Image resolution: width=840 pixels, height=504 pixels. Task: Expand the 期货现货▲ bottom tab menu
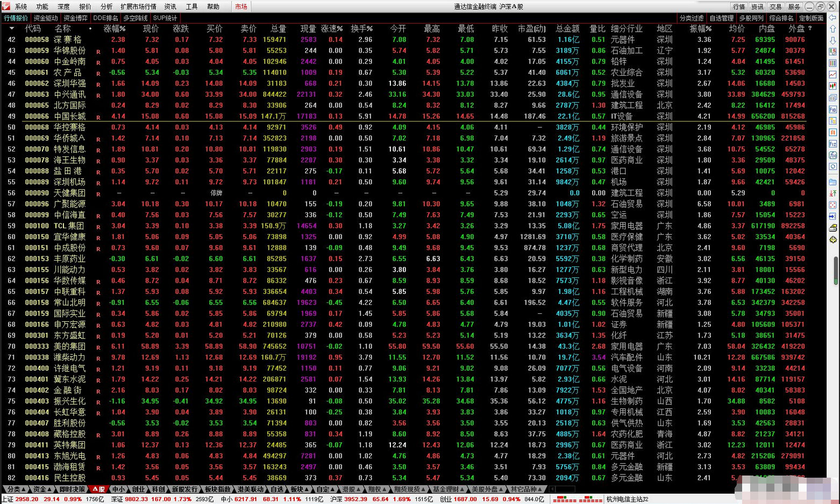[x=410, y=489]
